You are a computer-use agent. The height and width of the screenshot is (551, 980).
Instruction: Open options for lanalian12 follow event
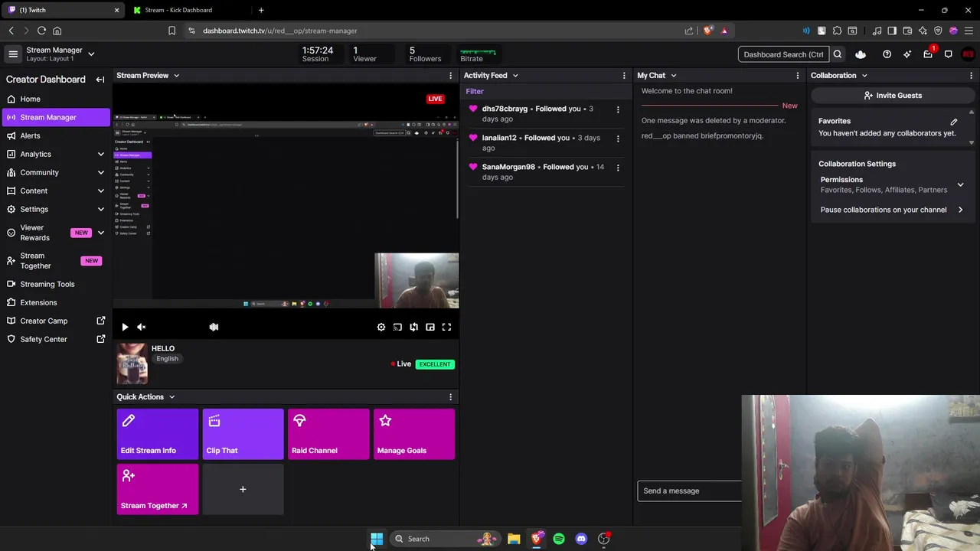point(618,139)
